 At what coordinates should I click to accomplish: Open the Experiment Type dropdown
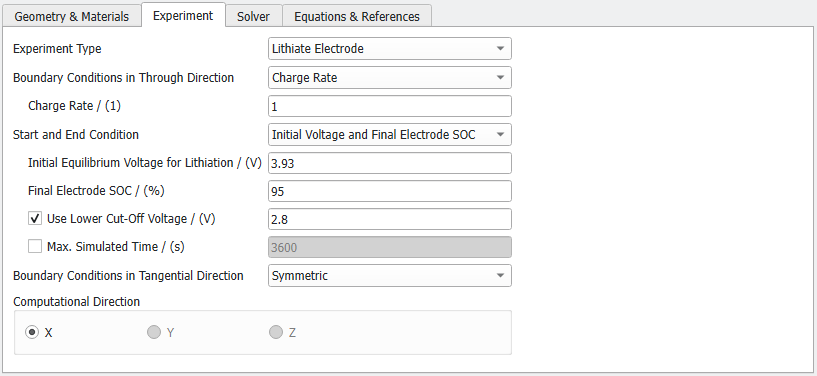click(390, 48)
